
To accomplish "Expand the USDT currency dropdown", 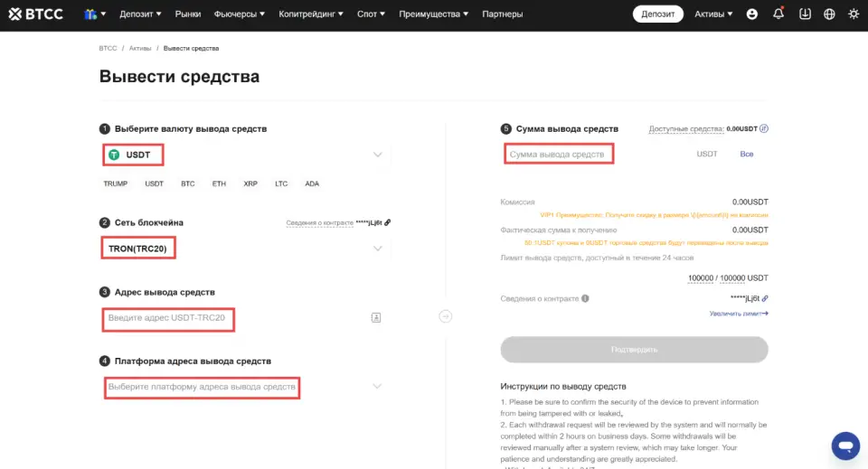I will click(x=377, y=155).
